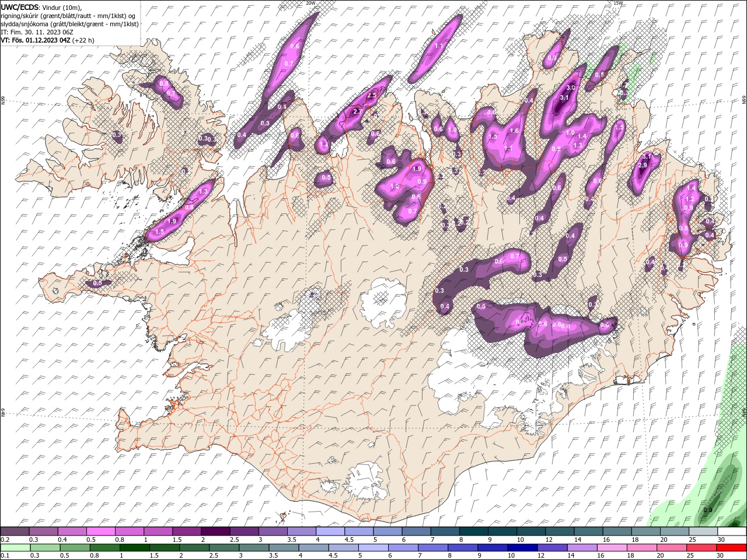Click the '2.9' snowfall value on the map
Screen dimensions: 747x560
point(643,166)
